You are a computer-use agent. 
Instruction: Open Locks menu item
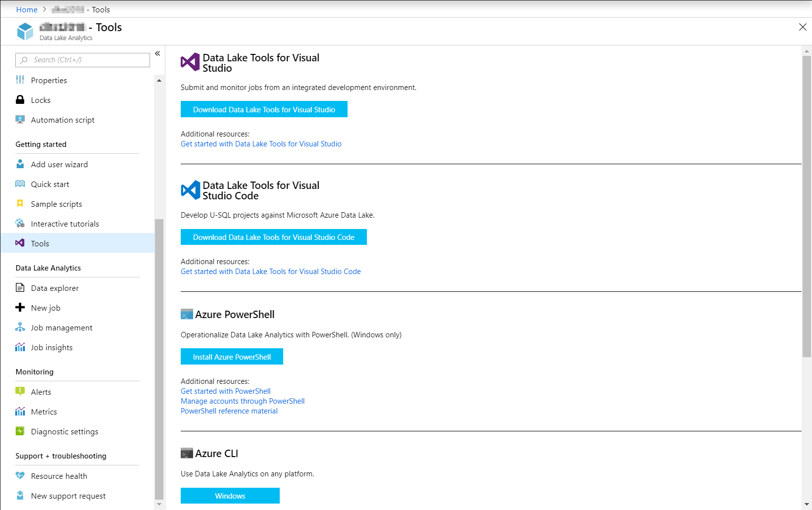click(78, 100)
